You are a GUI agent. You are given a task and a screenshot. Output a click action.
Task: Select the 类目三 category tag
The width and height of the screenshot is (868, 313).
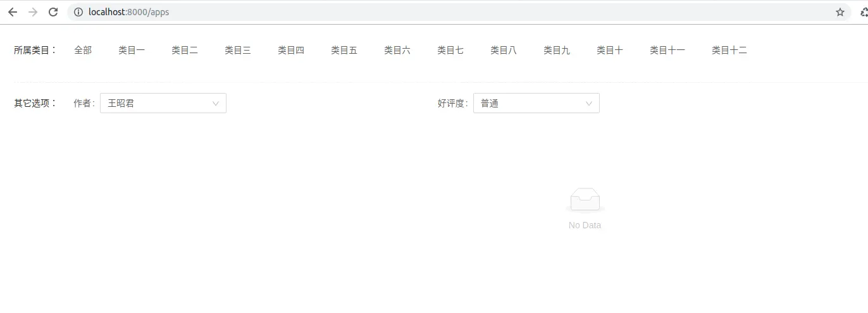point(238,50)
